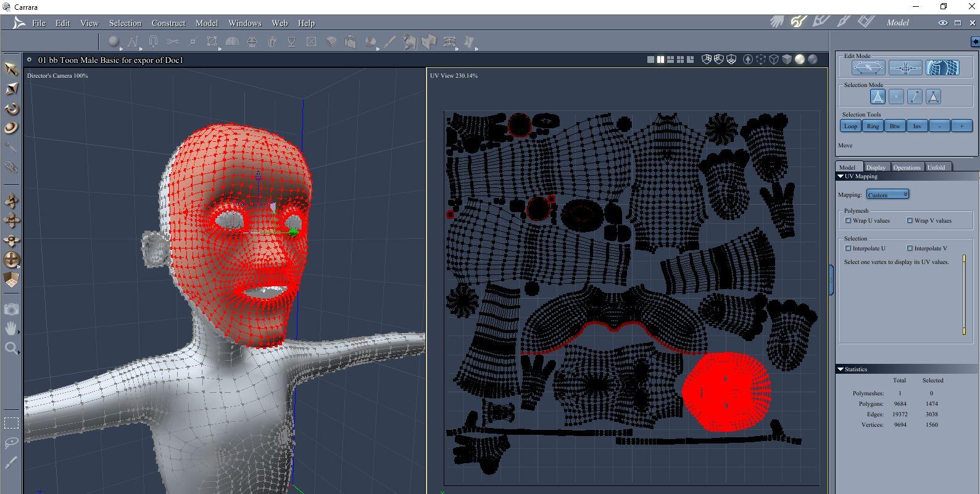Collapse the Statistics section
The image size is (980, 494).
click(x=841, y=369)
